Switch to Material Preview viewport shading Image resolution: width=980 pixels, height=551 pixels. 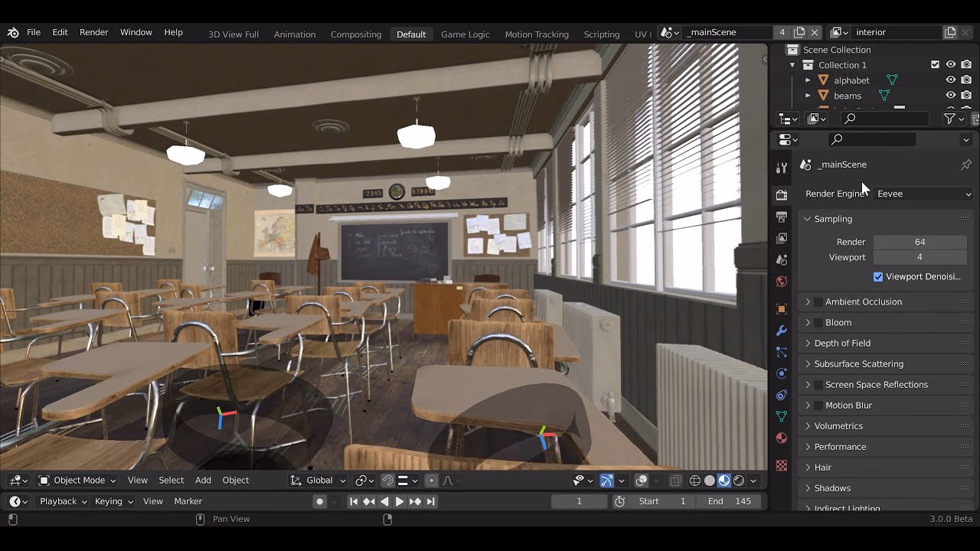tap(724, 481)
